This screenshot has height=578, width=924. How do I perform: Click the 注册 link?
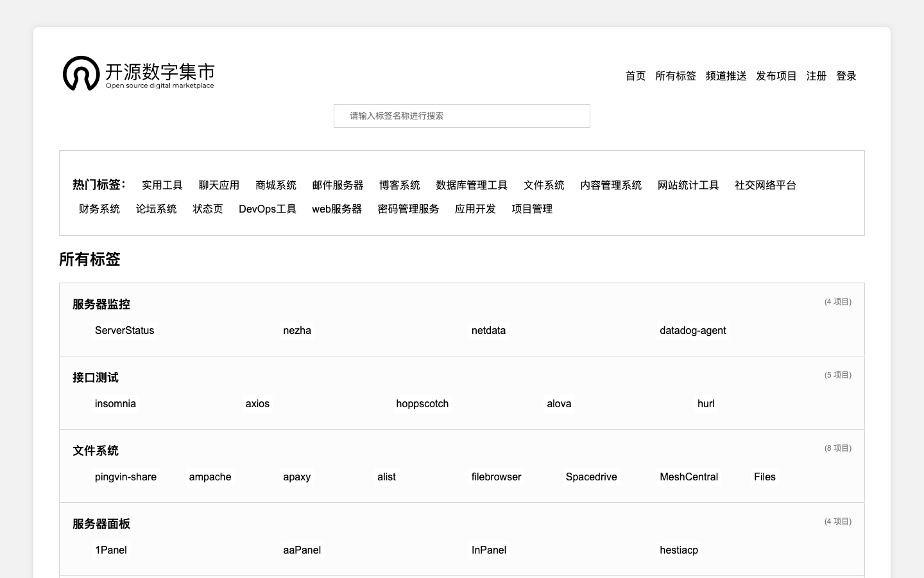816,76
